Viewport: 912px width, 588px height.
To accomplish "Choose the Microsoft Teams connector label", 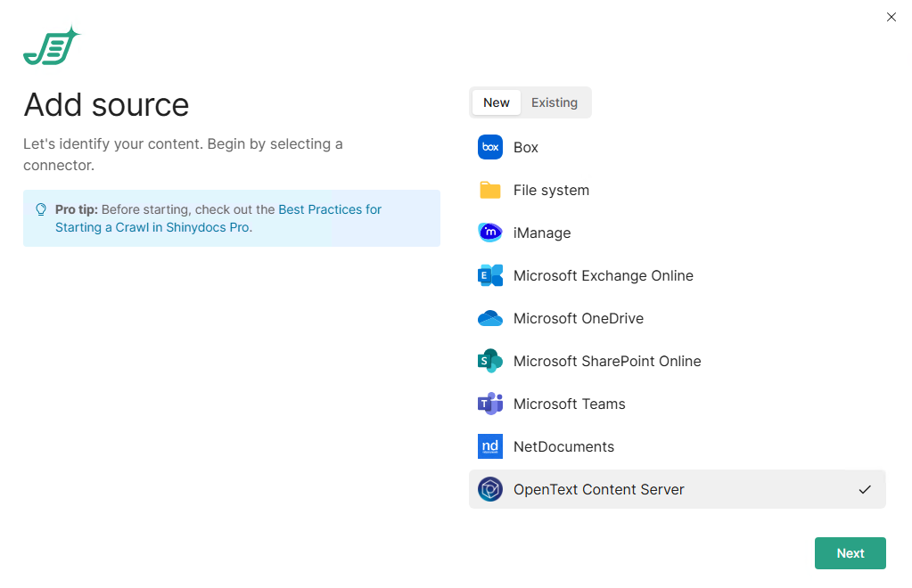I will click(569, 404).
